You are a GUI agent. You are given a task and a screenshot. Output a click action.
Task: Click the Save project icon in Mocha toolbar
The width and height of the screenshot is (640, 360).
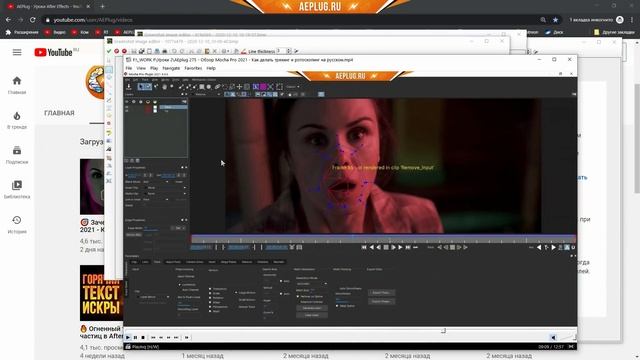coord(129,87)
